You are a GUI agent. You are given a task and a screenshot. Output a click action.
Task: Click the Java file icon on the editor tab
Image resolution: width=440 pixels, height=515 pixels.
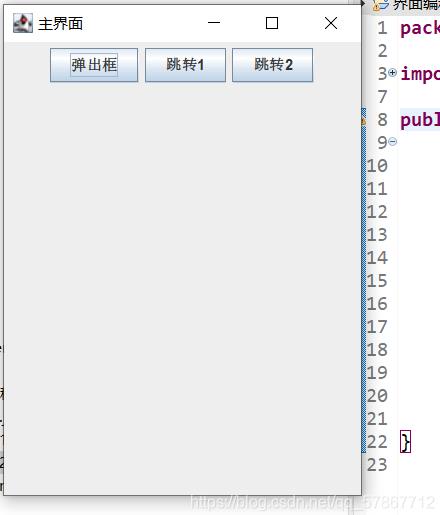[381, 5]
